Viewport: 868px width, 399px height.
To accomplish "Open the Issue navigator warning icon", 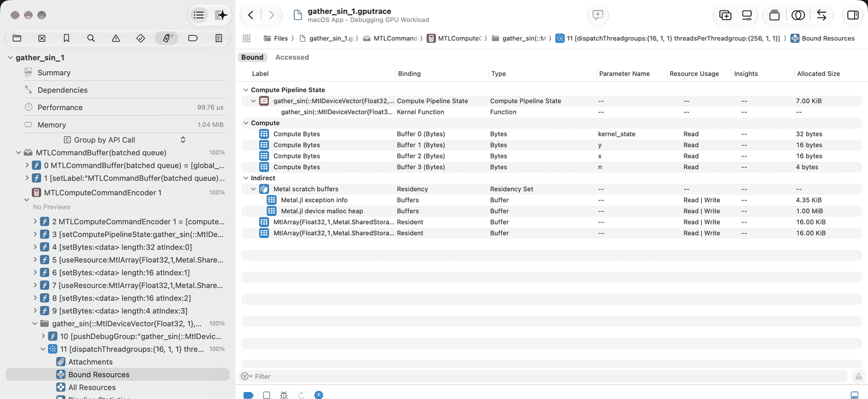I will coord(116,38).
